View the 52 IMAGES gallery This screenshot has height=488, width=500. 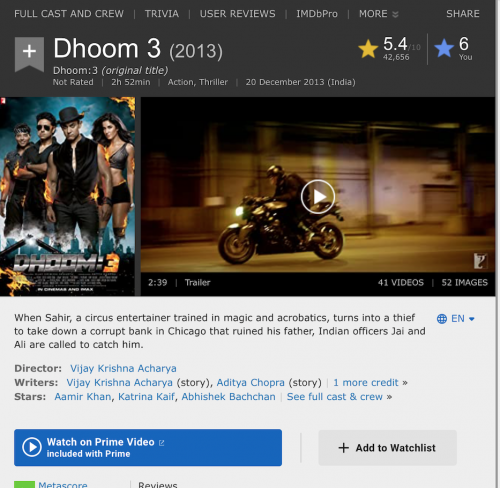(464, 283)
